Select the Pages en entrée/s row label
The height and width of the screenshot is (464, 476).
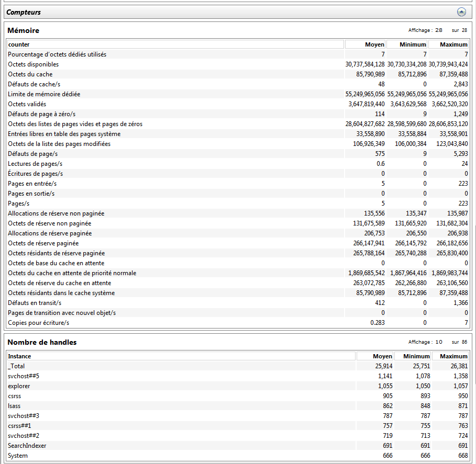[x=32, y=184]
